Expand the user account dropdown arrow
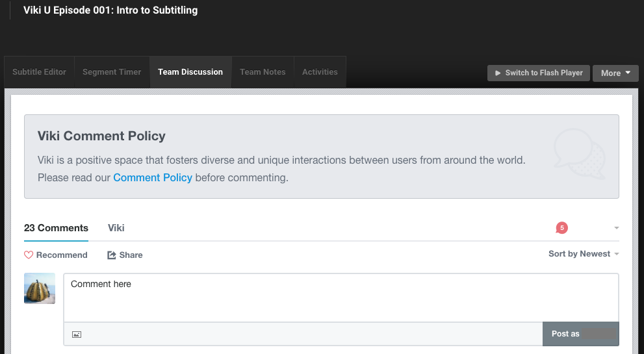This screenshot has height=354, width=644. 617,228
